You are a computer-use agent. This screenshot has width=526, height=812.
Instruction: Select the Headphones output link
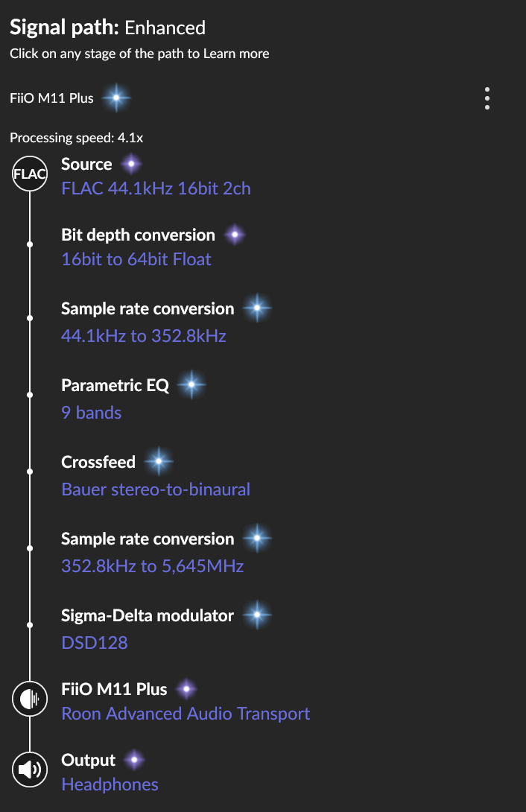[x=110, y=784]
